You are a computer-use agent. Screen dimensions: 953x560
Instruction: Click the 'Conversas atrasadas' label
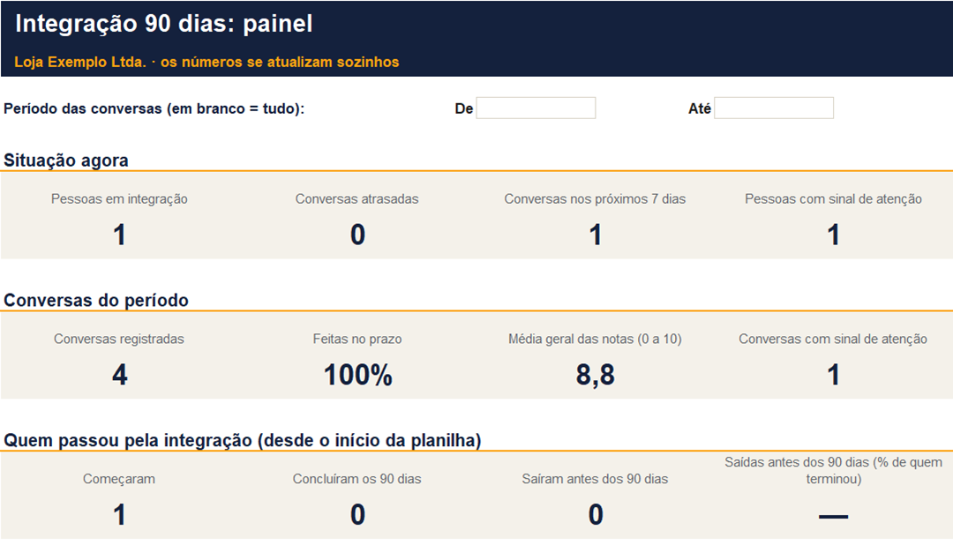[x=356, y=198]
